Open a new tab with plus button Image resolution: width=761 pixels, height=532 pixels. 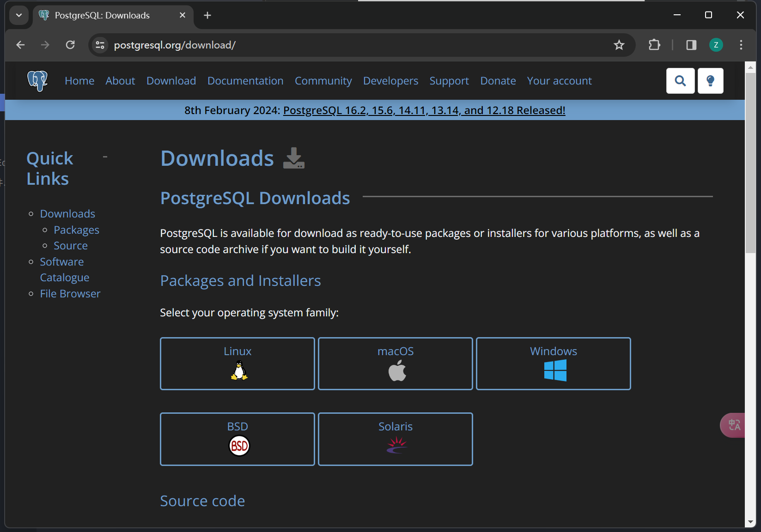(207, 15)
